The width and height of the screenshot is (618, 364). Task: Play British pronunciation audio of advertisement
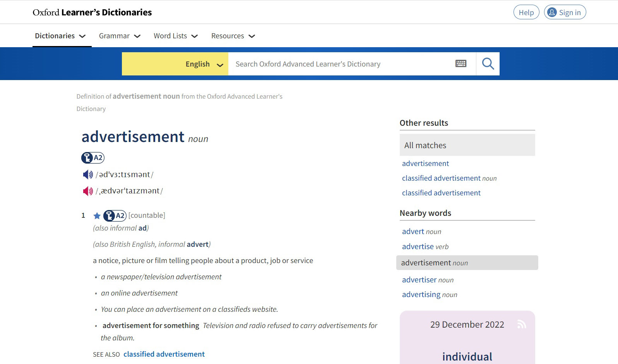point(88,174)
